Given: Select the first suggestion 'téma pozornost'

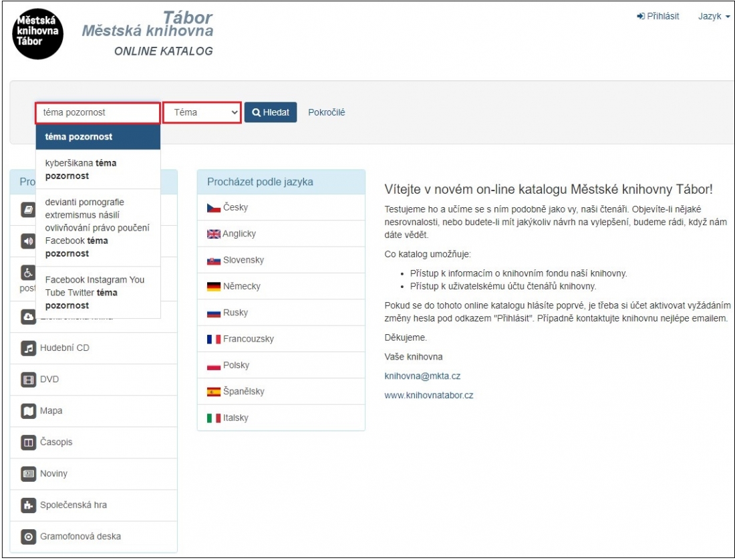Looking at the screenshot, I should [98, 137].
